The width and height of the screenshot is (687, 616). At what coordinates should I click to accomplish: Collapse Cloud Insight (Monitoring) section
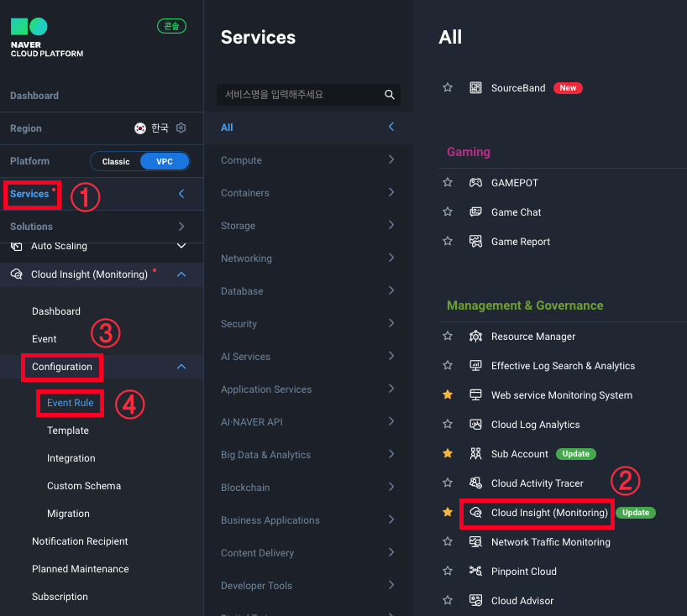[x=181, y=274]
